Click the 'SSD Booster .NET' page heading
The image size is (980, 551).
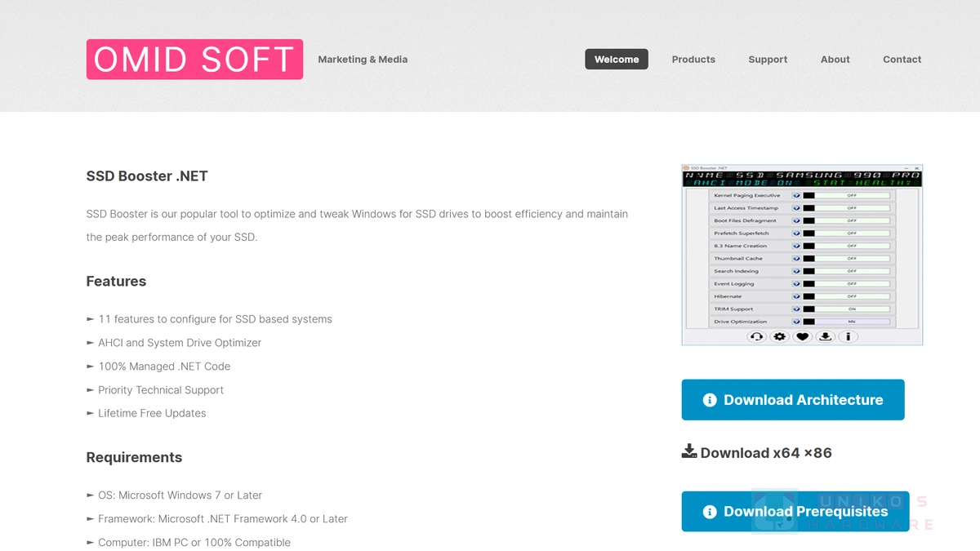coord(147,176)
